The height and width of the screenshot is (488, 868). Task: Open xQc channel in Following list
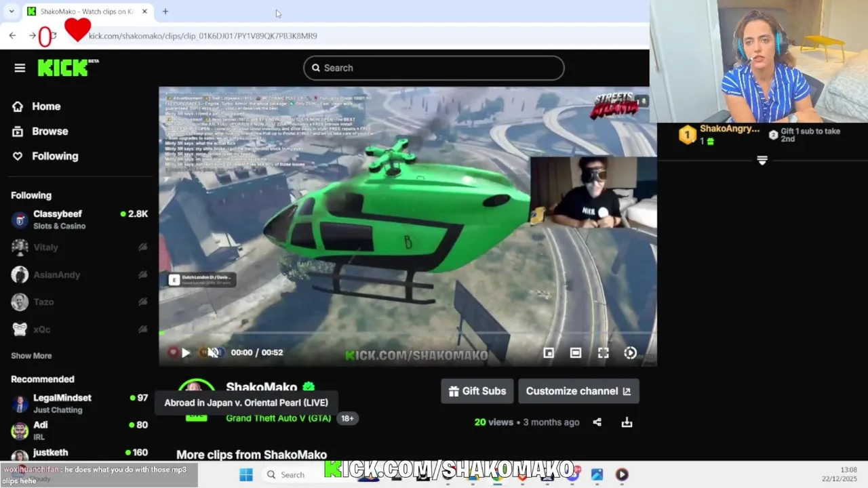(79, 329)
